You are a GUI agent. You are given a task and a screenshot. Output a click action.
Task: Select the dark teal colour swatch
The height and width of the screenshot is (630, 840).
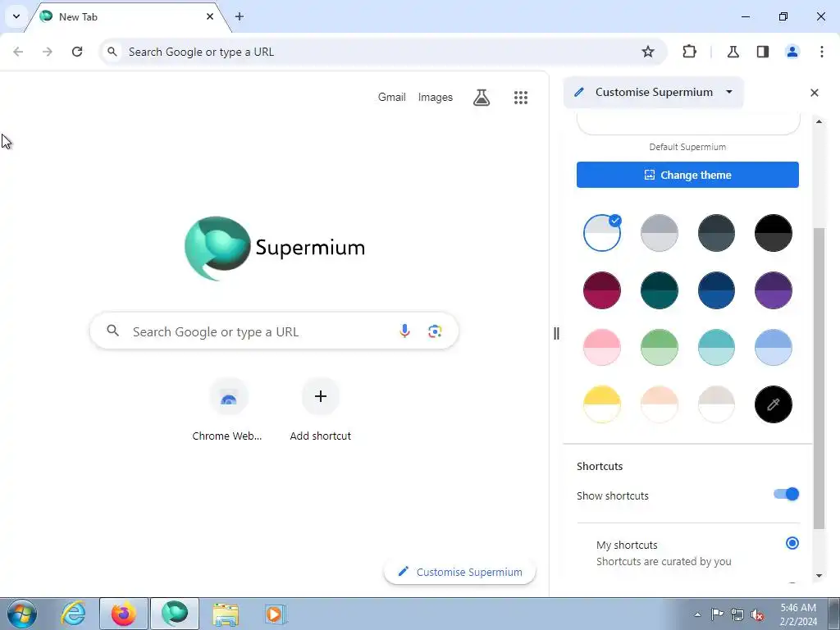click(659, 290)
